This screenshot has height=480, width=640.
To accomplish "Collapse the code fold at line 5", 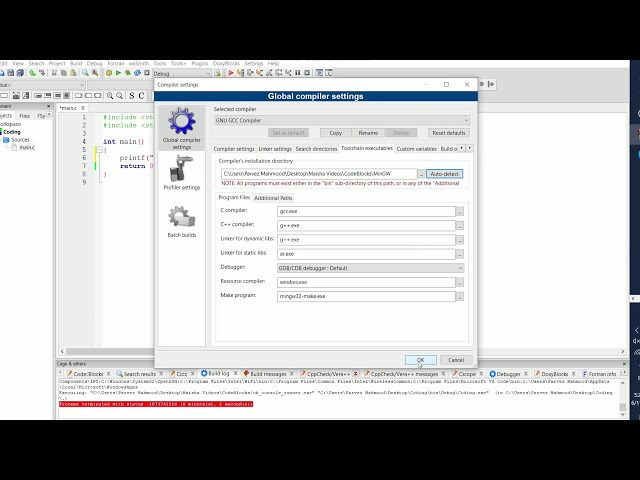I will 99,150.
